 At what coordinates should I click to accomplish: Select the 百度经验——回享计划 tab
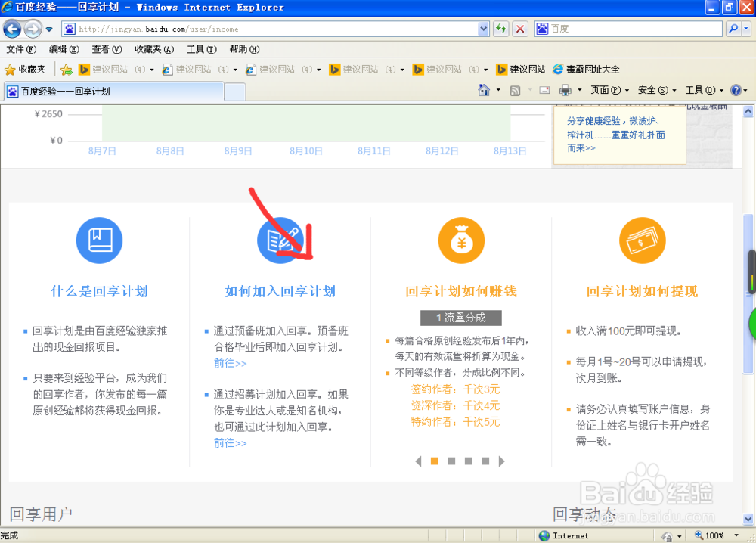click(x=114, y=92)
